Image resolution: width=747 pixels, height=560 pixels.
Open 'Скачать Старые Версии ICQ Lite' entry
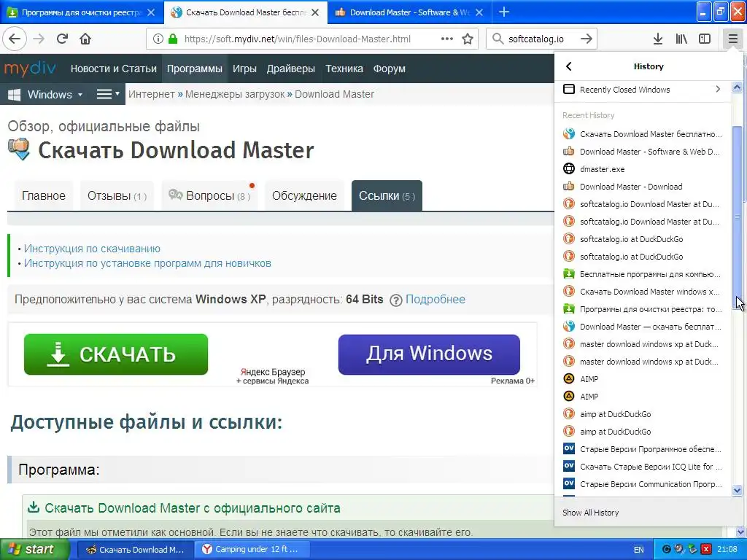[642, 467]
